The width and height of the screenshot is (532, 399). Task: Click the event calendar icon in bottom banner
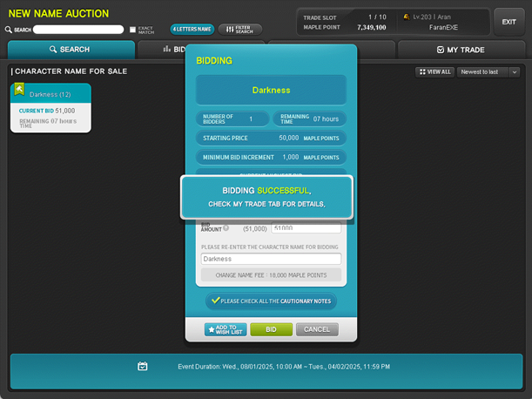pos(143,366)
